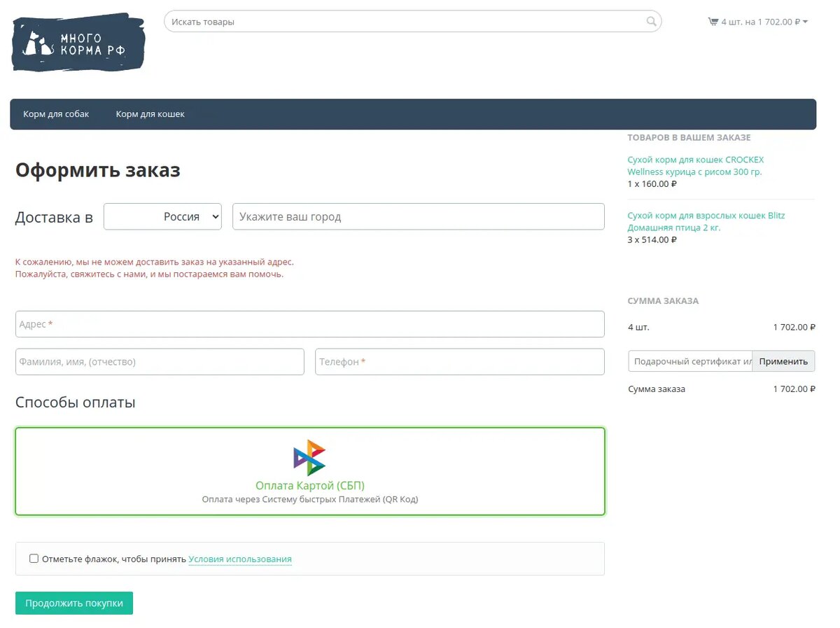This screenshot has height=628, width=840.
Task: Click the Оформить заказ heading
Action: coord(98,170)
